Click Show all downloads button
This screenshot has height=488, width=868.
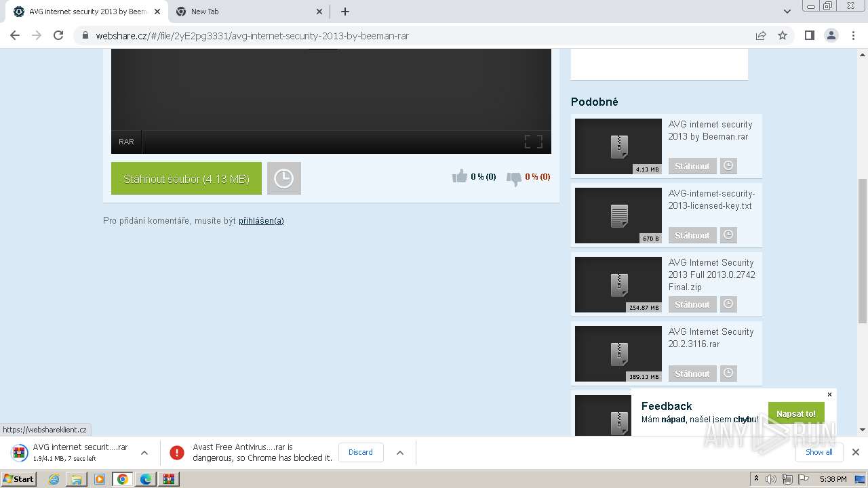coord(819,452)
